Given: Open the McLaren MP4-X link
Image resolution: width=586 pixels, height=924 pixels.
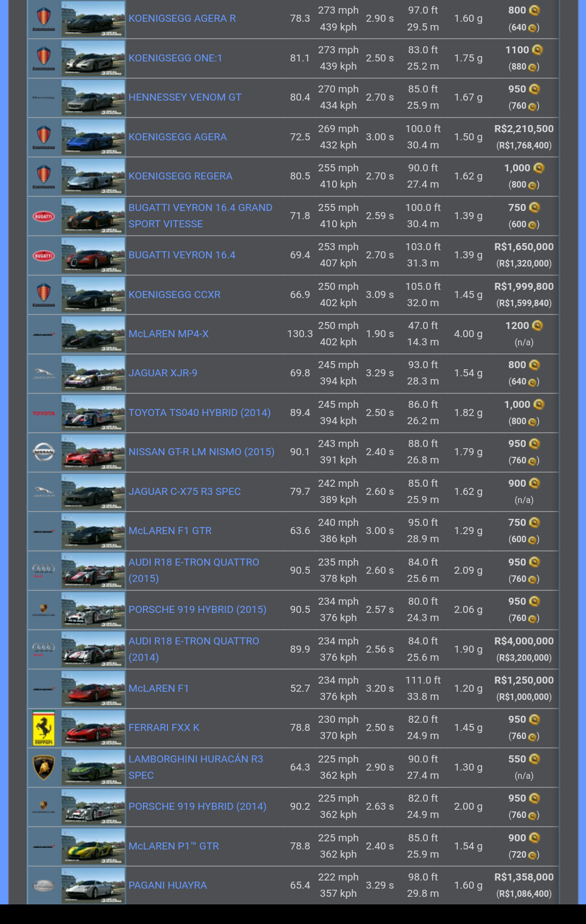Looking at the screenshot, I should [169, 334].
